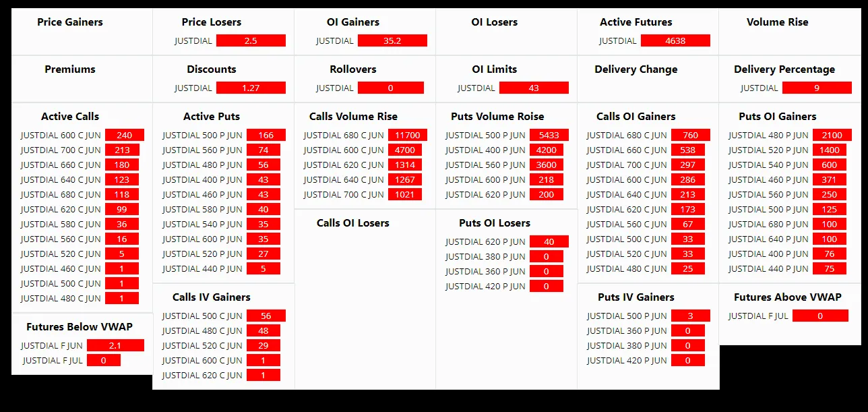Open JUSTDIAL 500 C JUN in Calls IV Gainers
868x412 pixels.
[x=202, y=316]
